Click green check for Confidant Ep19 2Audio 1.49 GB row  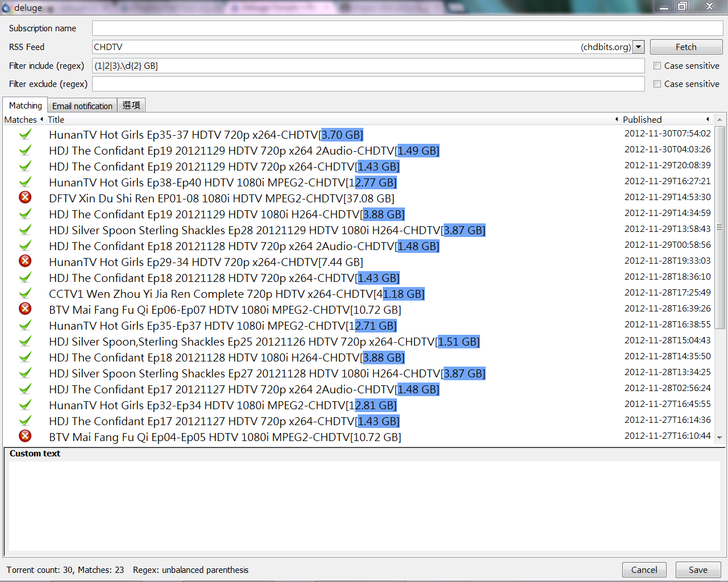point(25,150)
